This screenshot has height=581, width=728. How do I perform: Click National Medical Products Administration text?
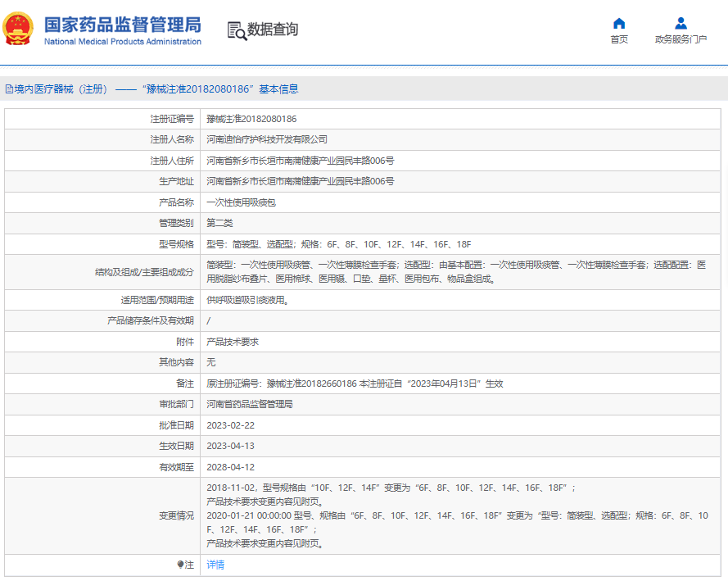(x=123, y=41)
